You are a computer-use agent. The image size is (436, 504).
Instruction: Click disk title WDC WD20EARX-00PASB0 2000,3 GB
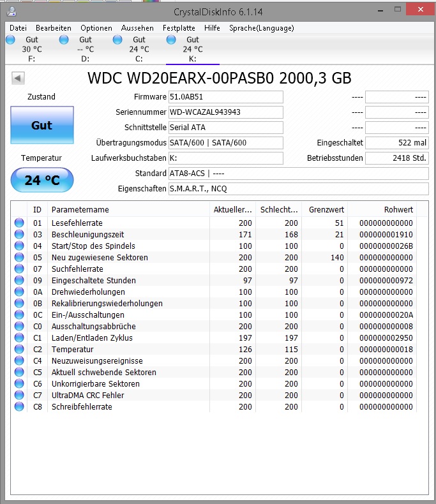[220, 78]
